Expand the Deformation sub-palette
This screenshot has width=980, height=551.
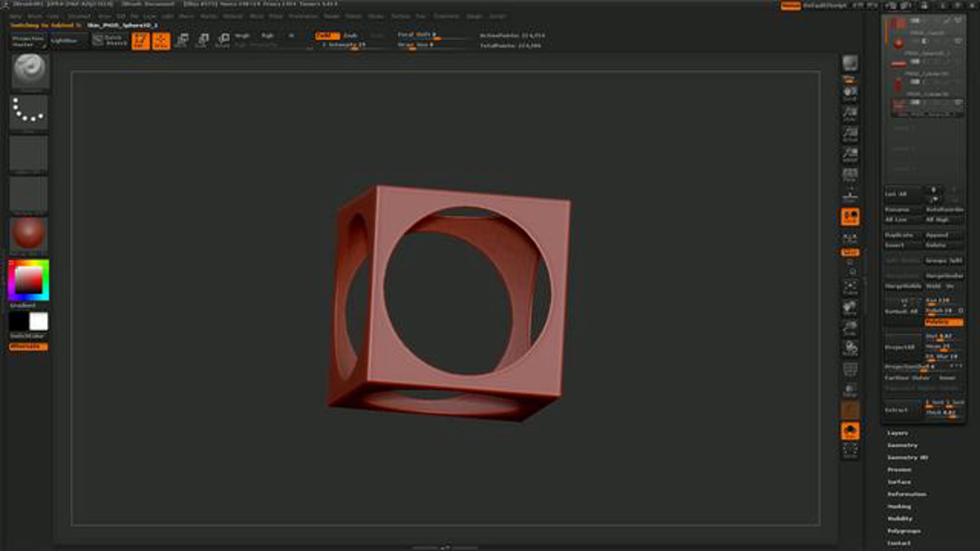click(906, 494)
